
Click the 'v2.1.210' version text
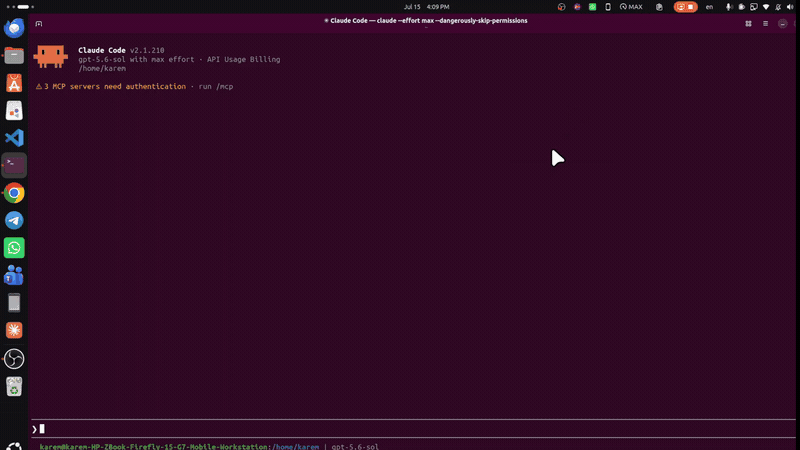(147, 50)
